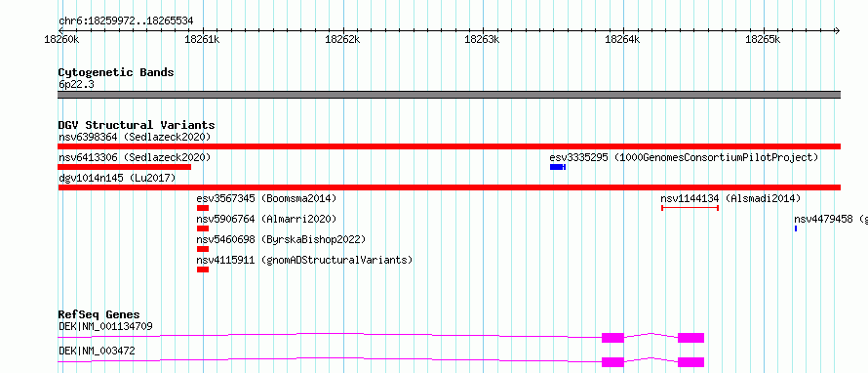Click the blue bar of esv3335295
868x373 pixels.
(558, 167)
